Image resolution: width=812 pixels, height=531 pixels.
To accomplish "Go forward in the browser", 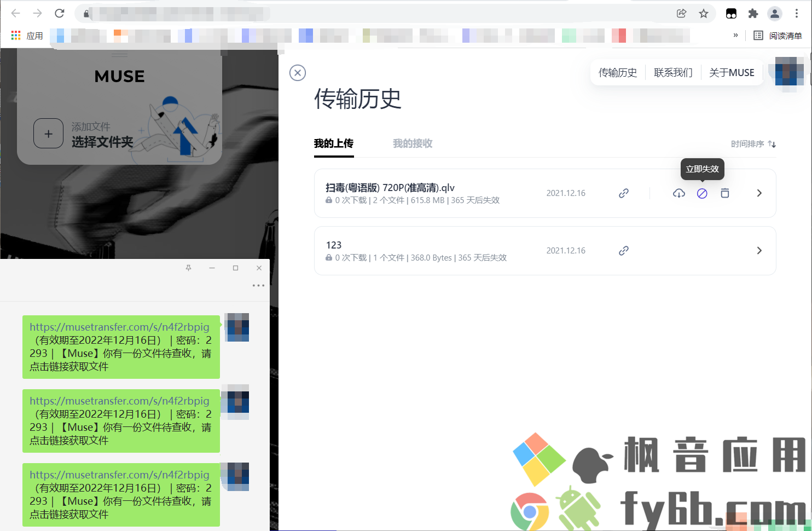I will pos(38,13).
